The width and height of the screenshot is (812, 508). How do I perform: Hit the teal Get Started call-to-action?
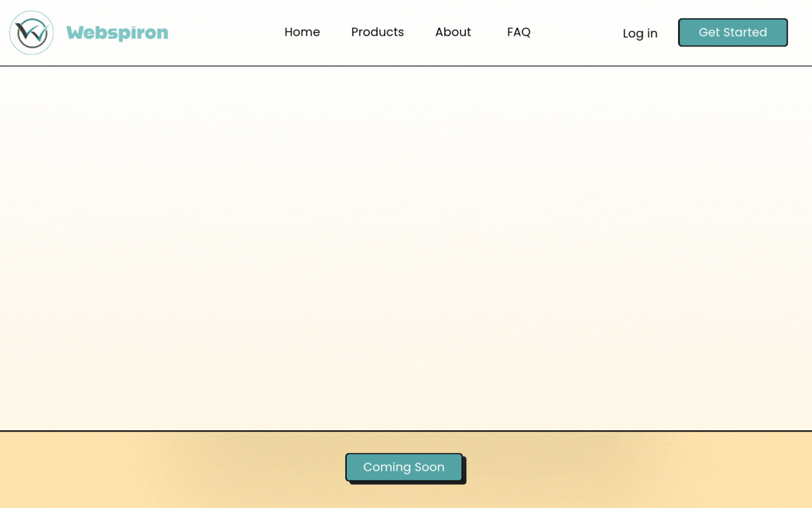coord(733,32)
